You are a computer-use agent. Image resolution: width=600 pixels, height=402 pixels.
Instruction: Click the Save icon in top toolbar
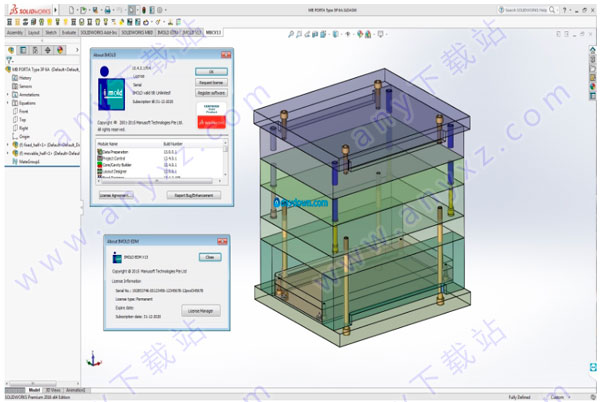pos(95,10)
